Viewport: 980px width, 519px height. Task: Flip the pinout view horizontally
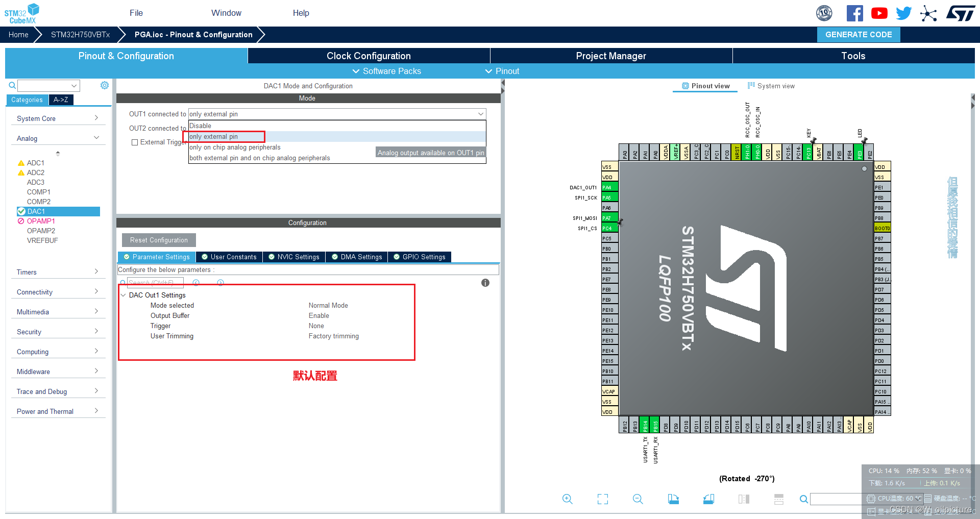[x=744, y=499]
